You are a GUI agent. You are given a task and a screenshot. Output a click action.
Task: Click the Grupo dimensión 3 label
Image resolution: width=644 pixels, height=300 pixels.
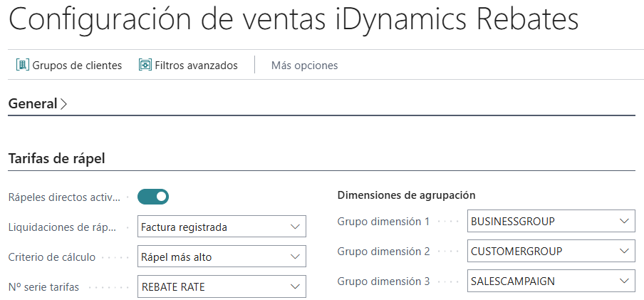[x=383, y=281]
